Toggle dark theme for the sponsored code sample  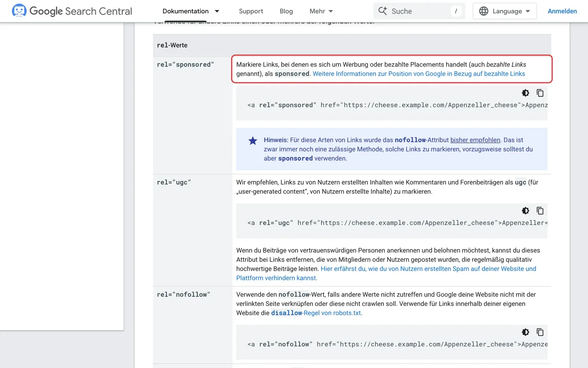[526, 93]
